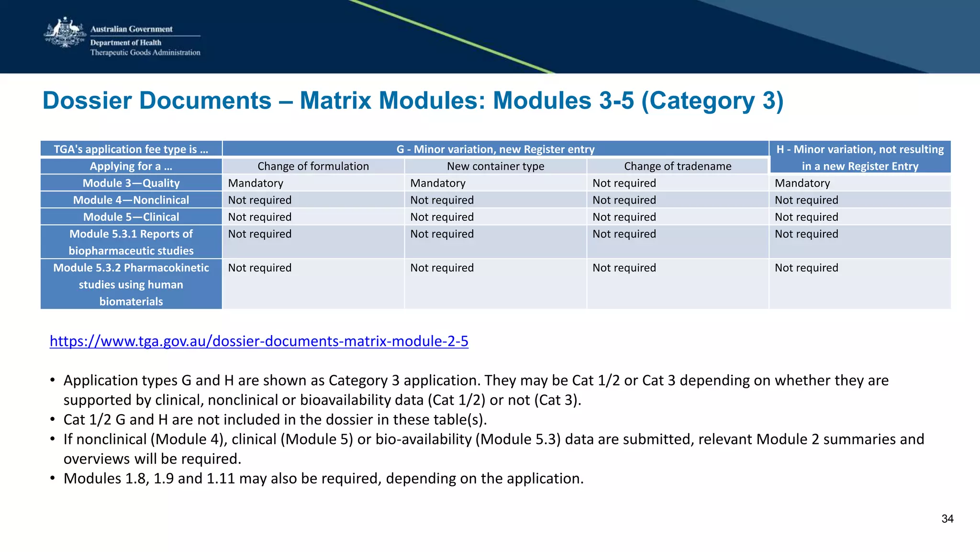This screenshot has height=552, width=980.
Task: Click the 'Module 3—Quality' row header
Action: click(x=131, y=183)
